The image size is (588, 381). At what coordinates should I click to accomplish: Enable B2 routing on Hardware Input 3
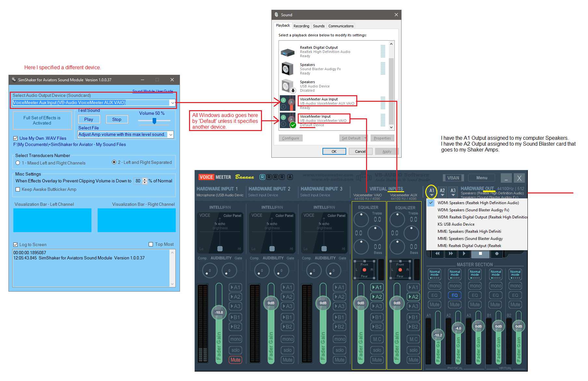click(x=340, y=327)
